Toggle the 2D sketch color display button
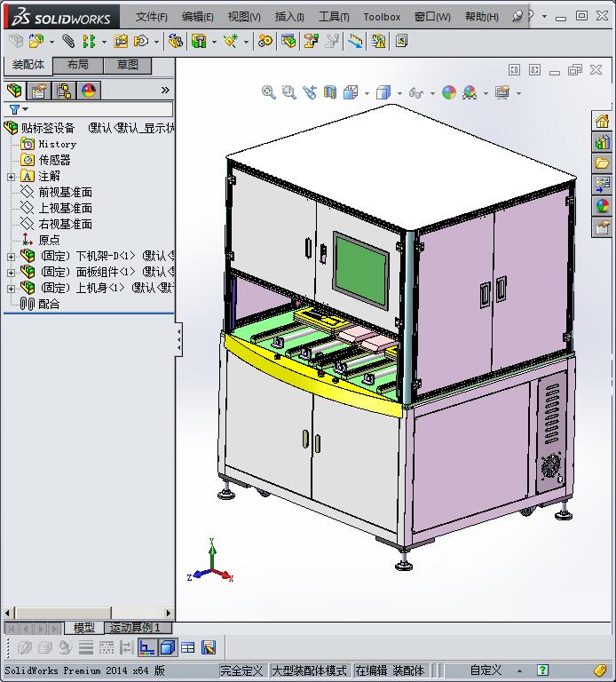 click(147, 647)
